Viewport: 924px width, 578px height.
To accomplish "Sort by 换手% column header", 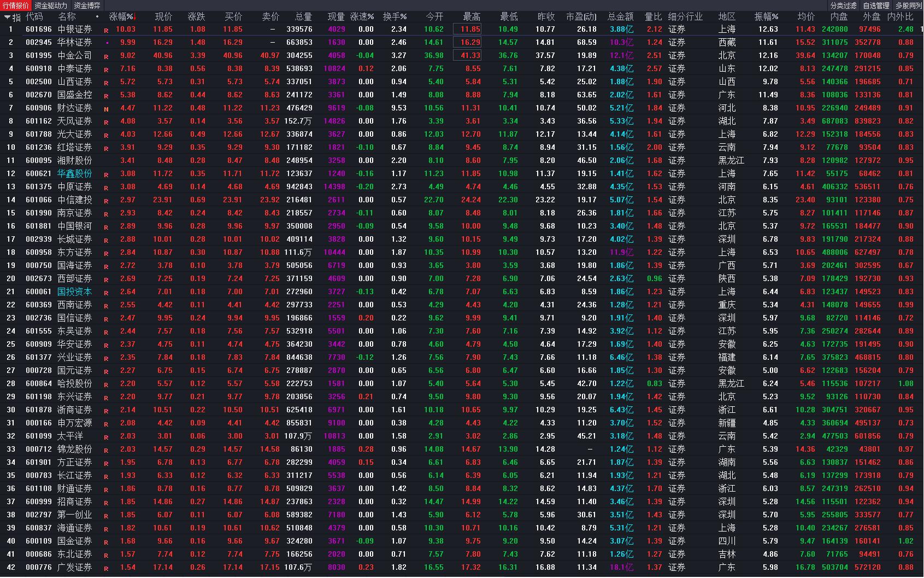I will 395,17.
